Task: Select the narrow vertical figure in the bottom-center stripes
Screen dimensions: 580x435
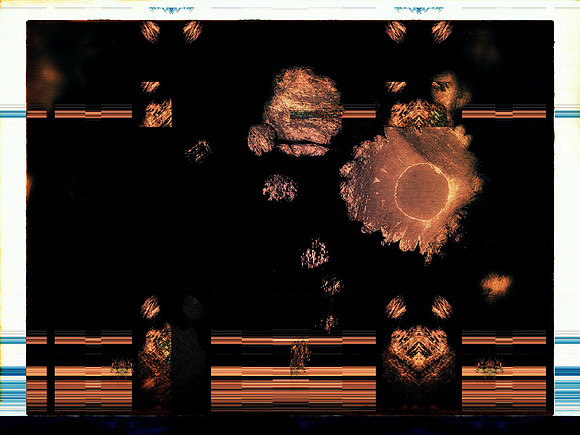Action: pos(299,358)
